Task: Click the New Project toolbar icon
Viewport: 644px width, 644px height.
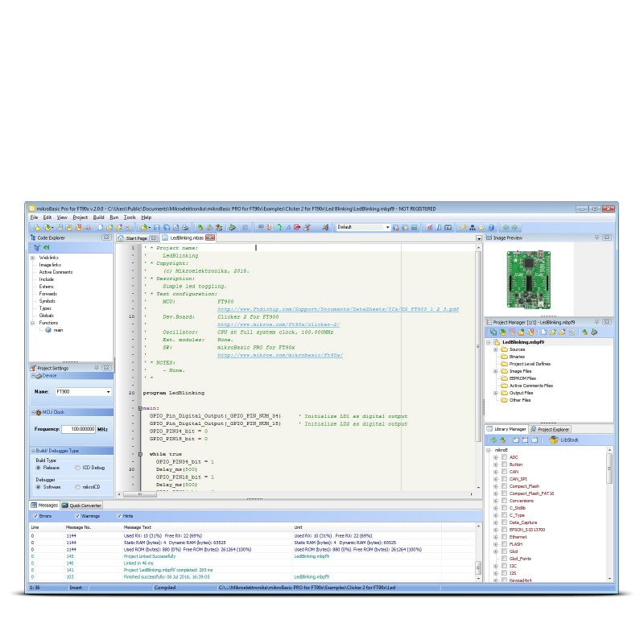Action: pyautogui.click(x=37, y=226)
